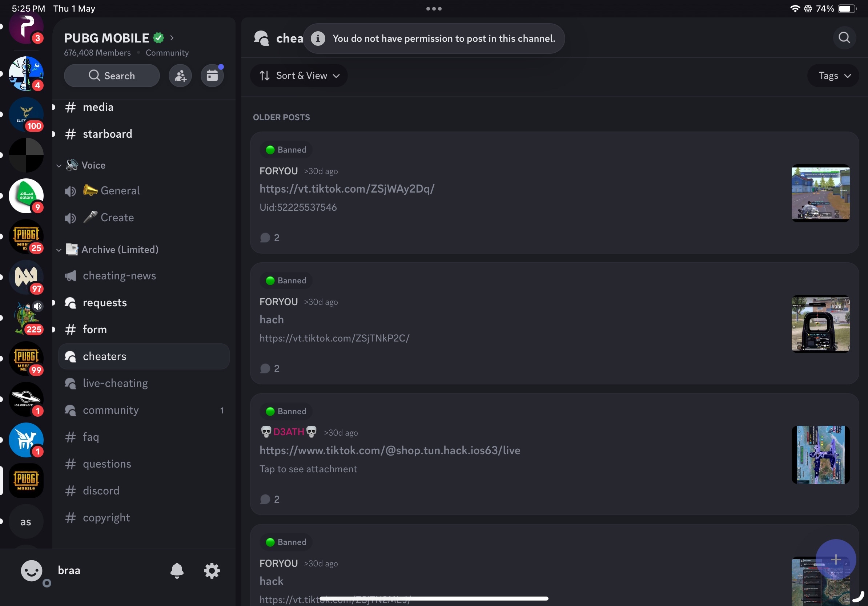The height and width of the screenshot is (606, 868).
Task: Open the salam server icon
Action: coord(26,196)
